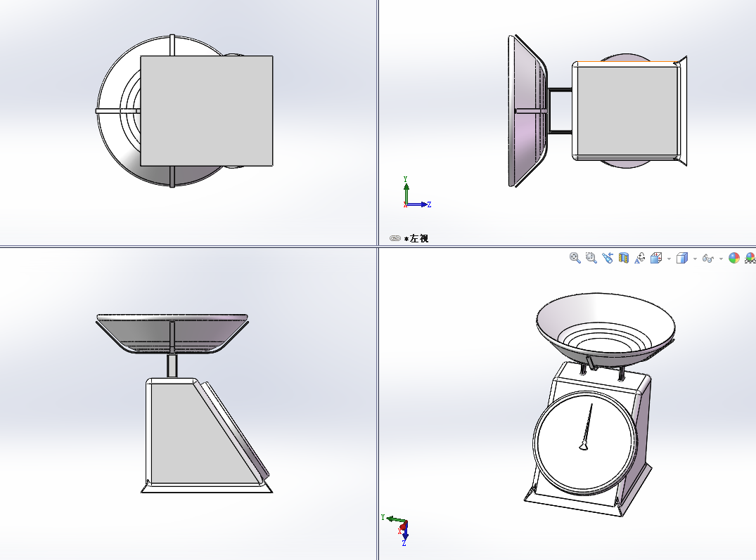756x560 pixels.
Task: Click the Previous View icon
Action: point(608,258)
